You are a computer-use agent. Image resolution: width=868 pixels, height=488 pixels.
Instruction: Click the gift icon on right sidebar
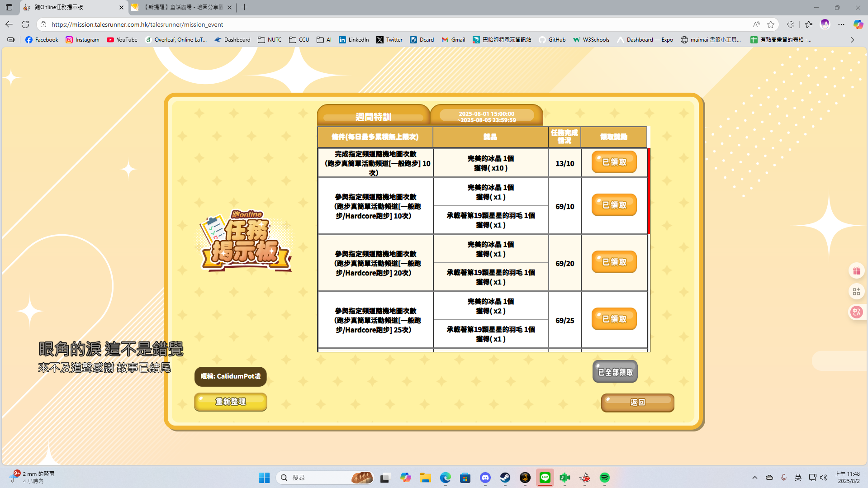click(x=856, y=271)
